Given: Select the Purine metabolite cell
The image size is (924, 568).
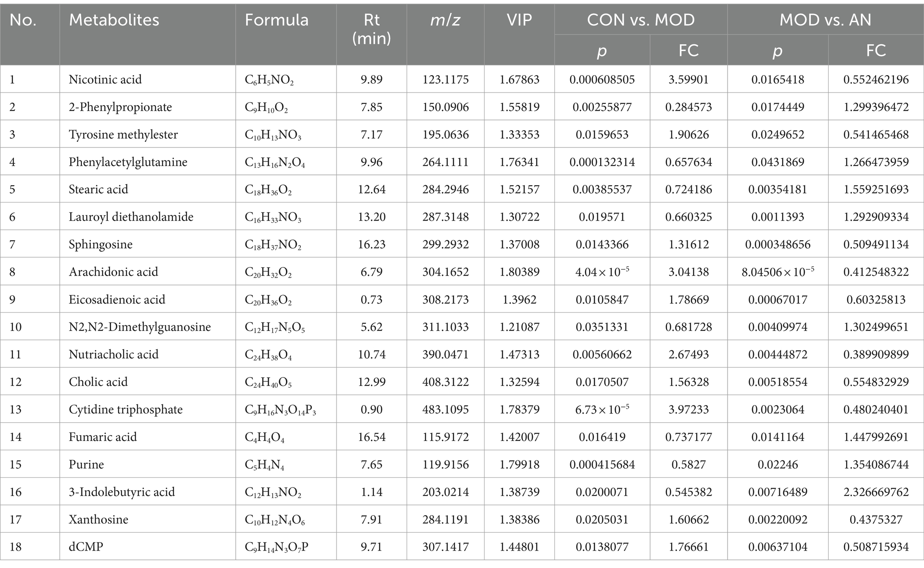Looking at the screenshot, I should tap(86, 465).
